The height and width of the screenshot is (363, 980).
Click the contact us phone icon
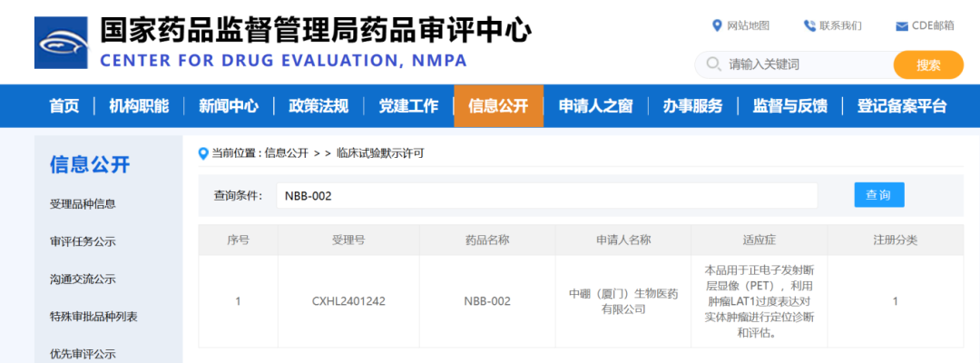(x=809, y=25)
